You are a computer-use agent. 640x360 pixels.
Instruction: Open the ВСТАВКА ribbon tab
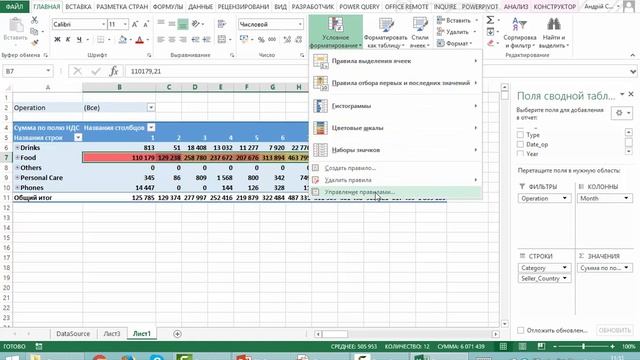point(78,7)
